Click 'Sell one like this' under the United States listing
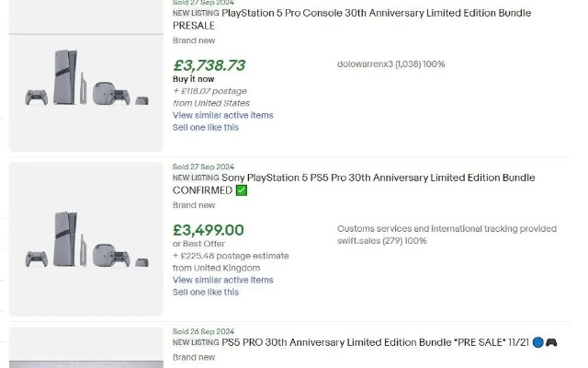Screen dimensions: 588x368 point(206,128)
